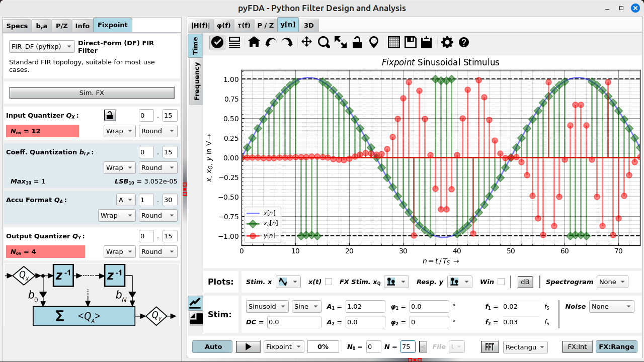Show stimulus line-chart options icon
644x362 pixels.
[x=195, y=302]
